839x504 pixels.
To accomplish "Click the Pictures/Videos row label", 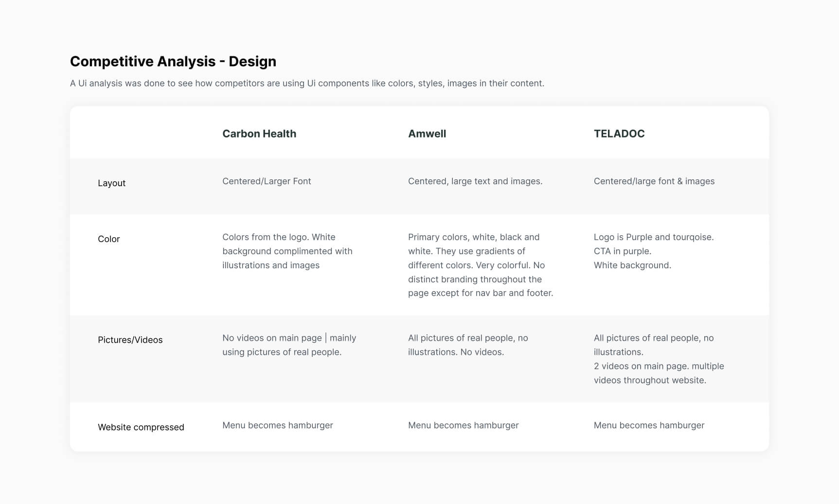I will pos(130,340).
